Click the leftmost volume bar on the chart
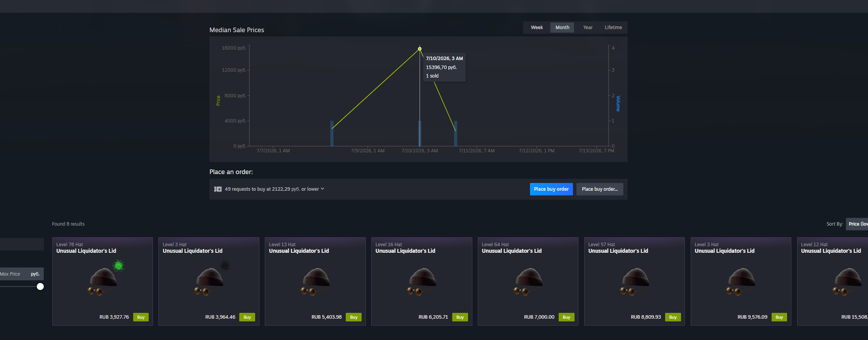The image size is (868, 340). 332,133
